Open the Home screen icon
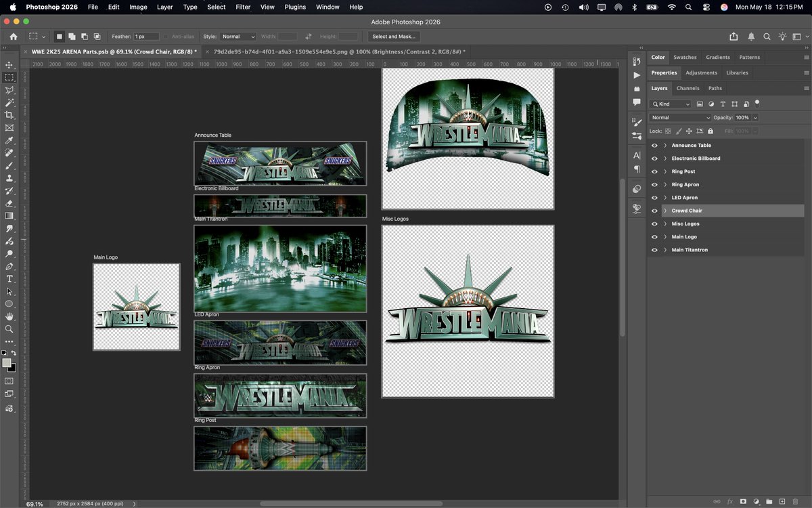812x508 pixels. tap(13, 37)
